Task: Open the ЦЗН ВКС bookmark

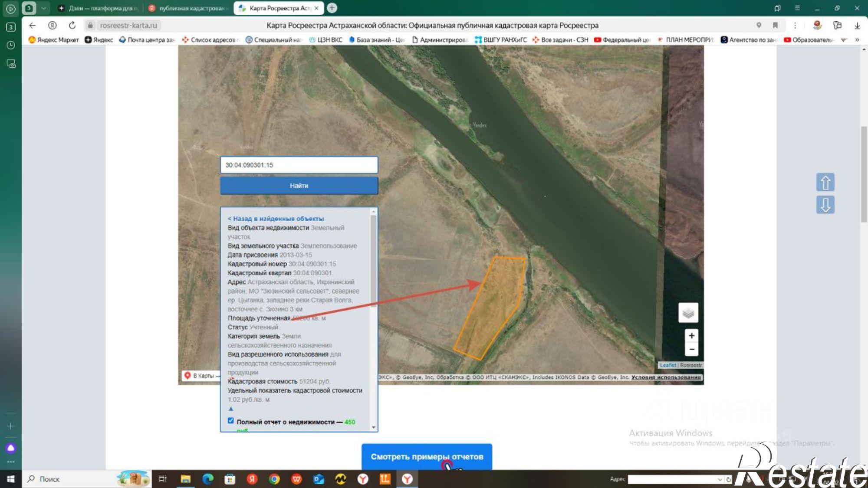Action: pos(325,39)
